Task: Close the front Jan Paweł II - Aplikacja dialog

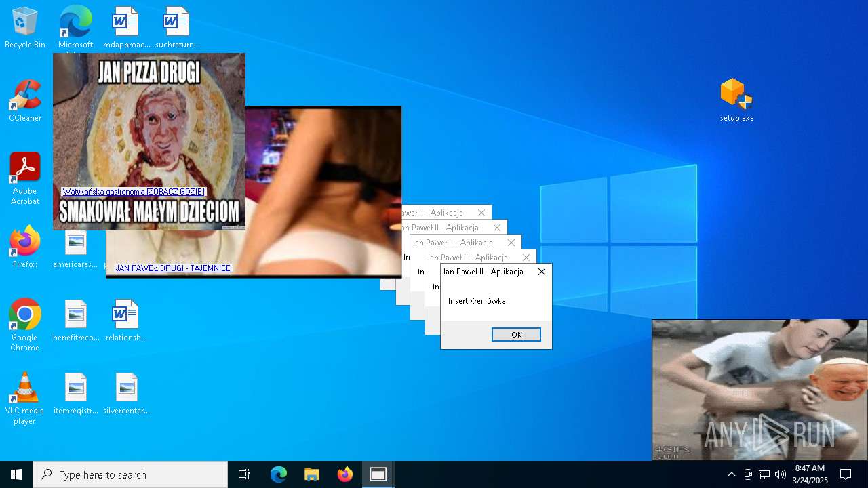Action: (x=541, y=272)
